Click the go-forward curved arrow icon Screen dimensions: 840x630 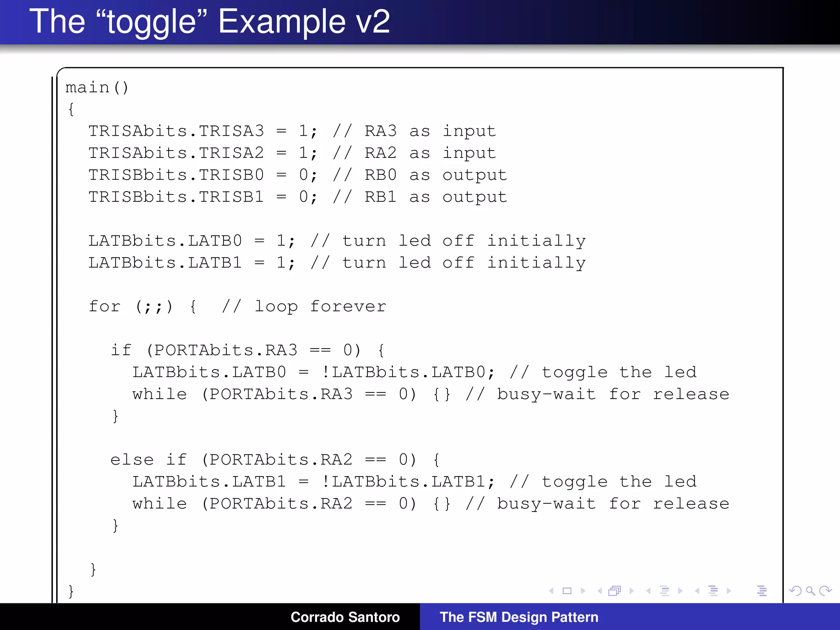click(x=825, y=591)
